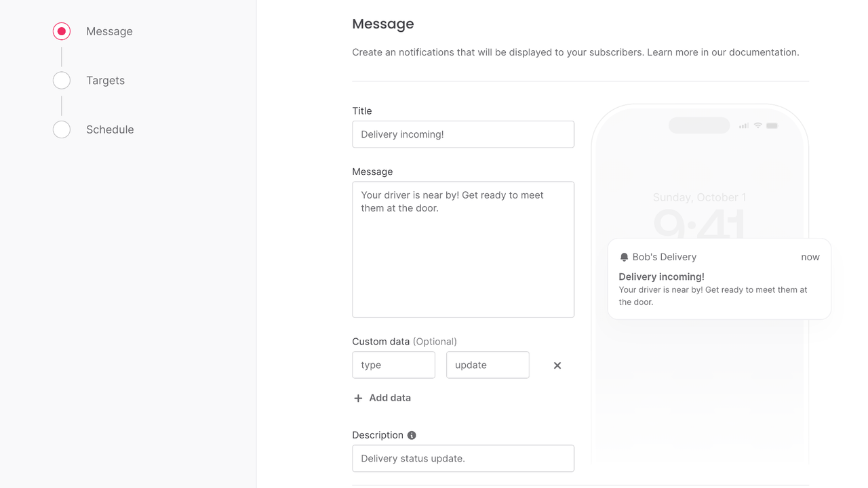This screenshot has width=868, height=488.
Task: Click the custom data value field "update"
Action: [x=488, y=365]
